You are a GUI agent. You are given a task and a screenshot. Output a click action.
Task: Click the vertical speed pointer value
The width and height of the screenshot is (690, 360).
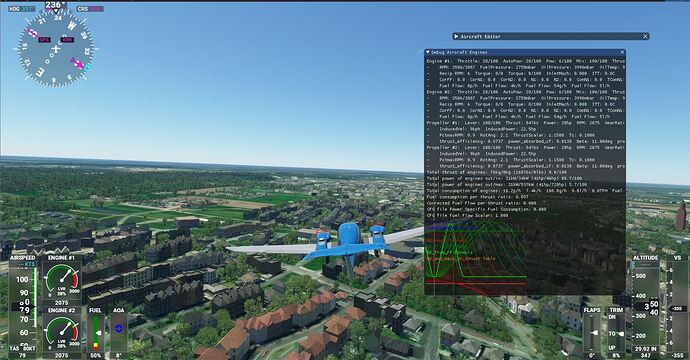[x=679, y=309]
